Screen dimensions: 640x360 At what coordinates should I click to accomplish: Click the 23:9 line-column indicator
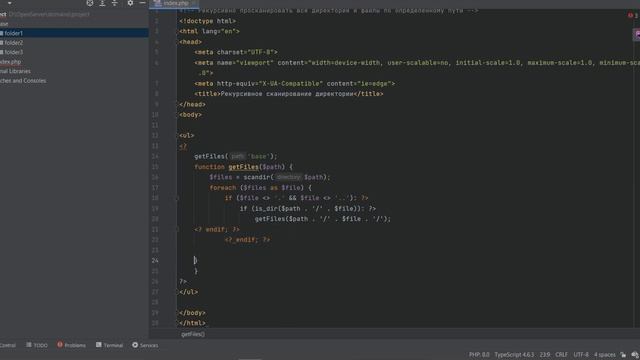click(x=544, y=355)
